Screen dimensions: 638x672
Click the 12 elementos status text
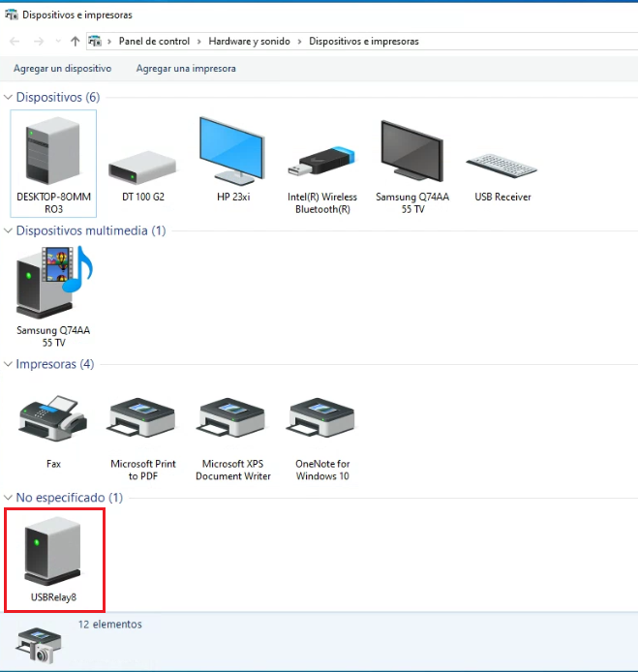(109, 624)
